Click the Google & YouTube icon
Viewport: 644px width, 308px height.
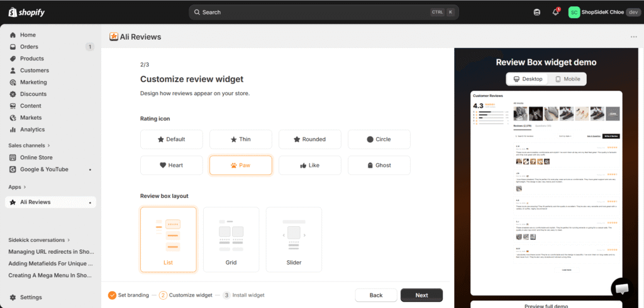pyautogui.click(x=13, y=169)
